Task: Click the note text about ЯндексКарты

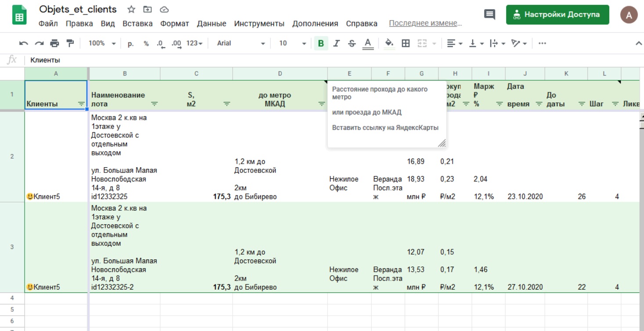Action: click(x=385, y=128)
